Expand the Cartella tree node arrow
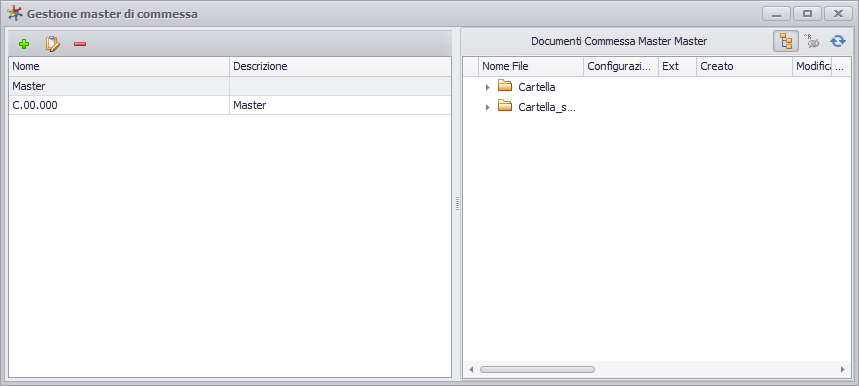 (488, 87)
